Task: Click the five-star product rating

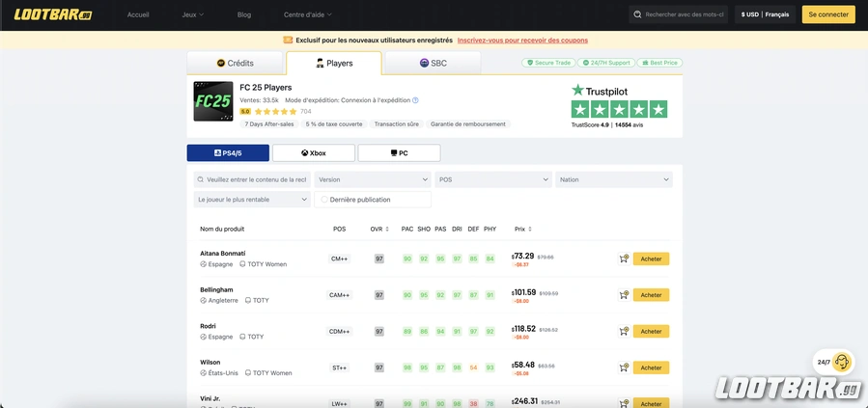Action: coord(276,112)
